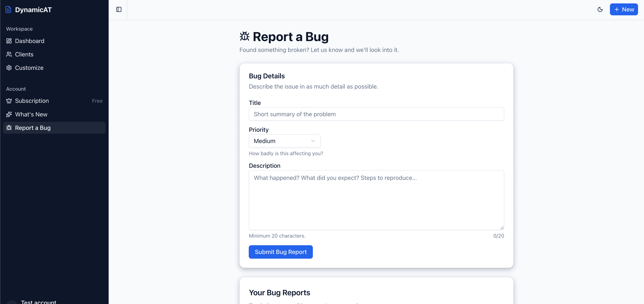Viewport: 644px width, 304px height.
Task: Focus the Description text area
Action: pos(376,200)
